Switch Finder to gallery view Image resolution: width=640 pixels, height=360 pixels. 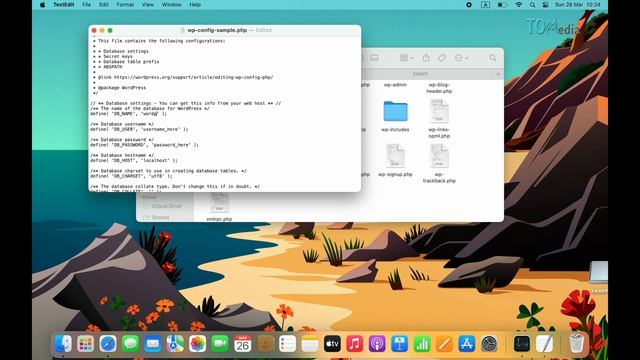(374, 58)
